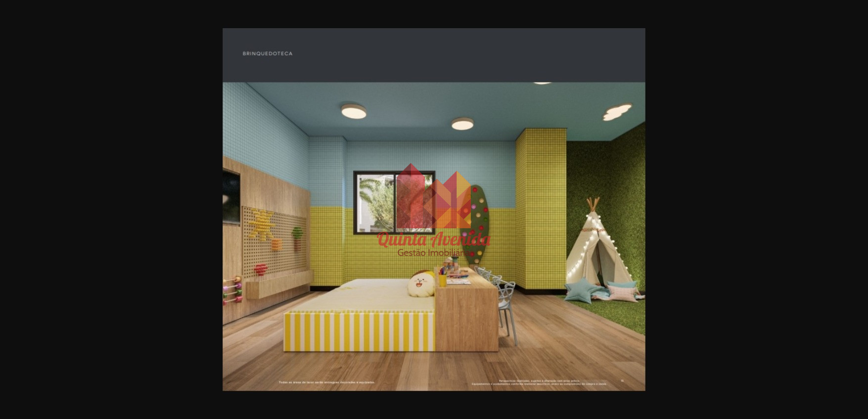The image size is (868, 419).
Task: Click the BRINQUEDOTECA title text
Action: coord(267,53)
